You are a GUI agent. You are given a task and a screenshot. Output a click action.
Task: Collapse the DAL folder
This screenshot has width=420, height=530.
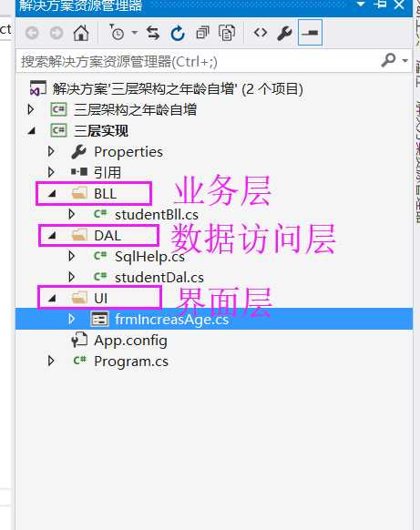click(x=52, y=236)
